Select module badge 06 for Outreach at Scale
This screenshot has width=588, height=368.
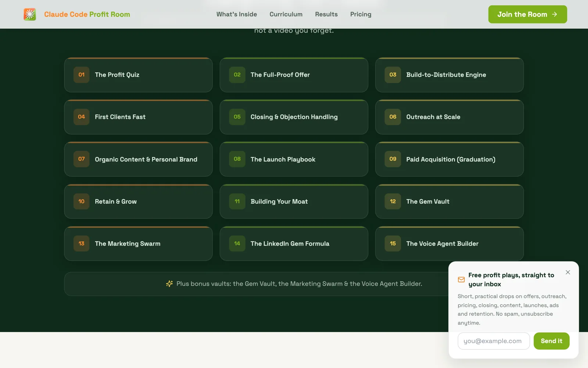[x=393, y=117]
